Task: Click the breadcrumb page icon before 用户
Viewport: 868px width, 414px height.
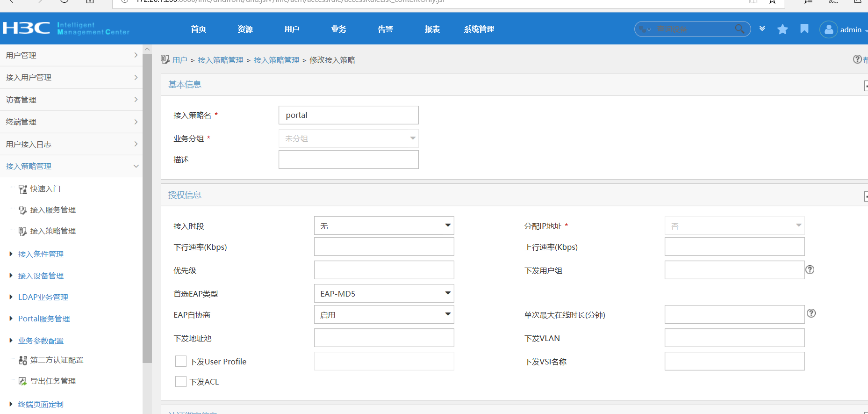Action: [x=165, y=59]
